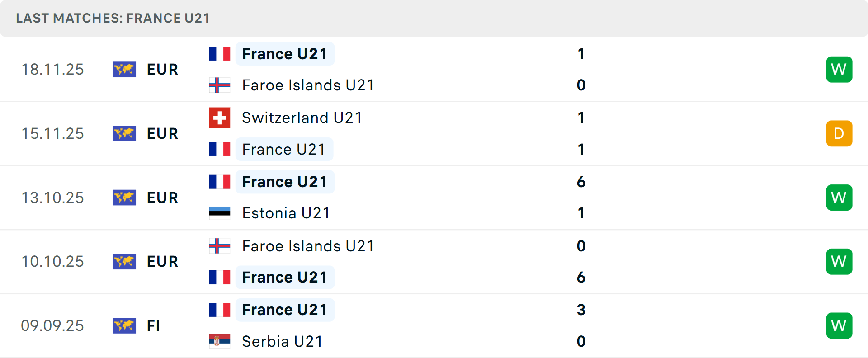
Task: Click the Estonia U21 flag icon
Action: (220, 213)
